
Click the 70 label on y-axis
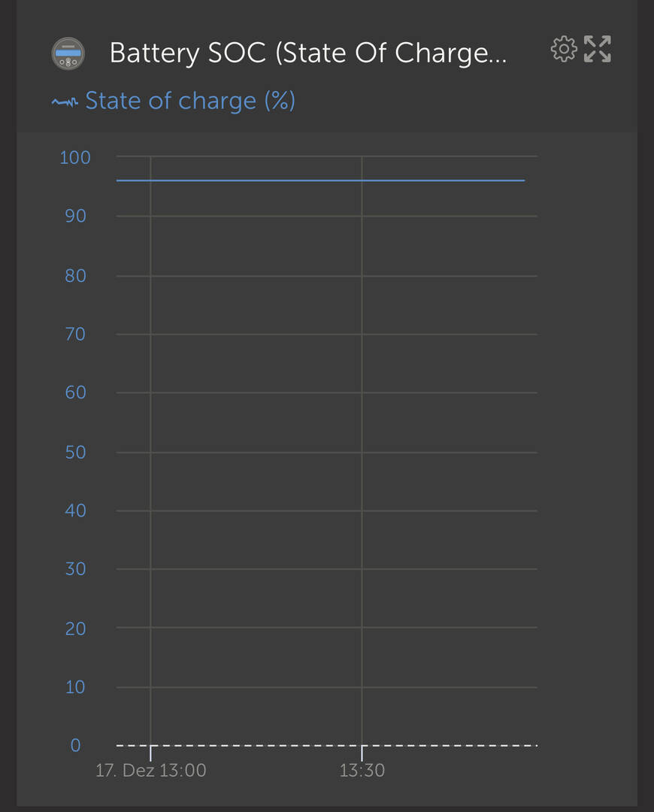pyautogui.click(x=76, y=334)
